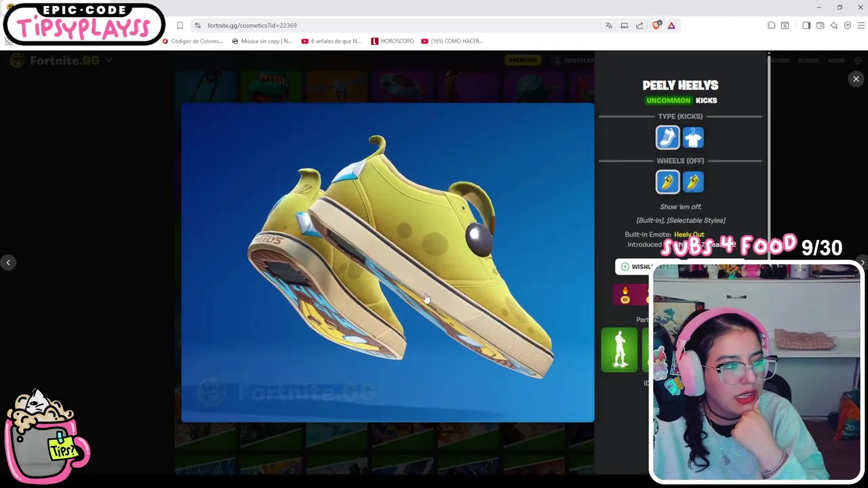Click the fire rating badge under Wishlist
868x488 pixels.
pyautogui.click(x=625, y=294)
